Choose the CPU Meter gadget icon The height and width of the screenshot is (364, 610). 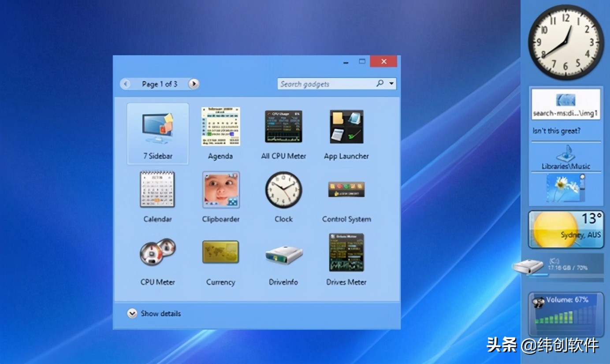click(x=158, y=252)
